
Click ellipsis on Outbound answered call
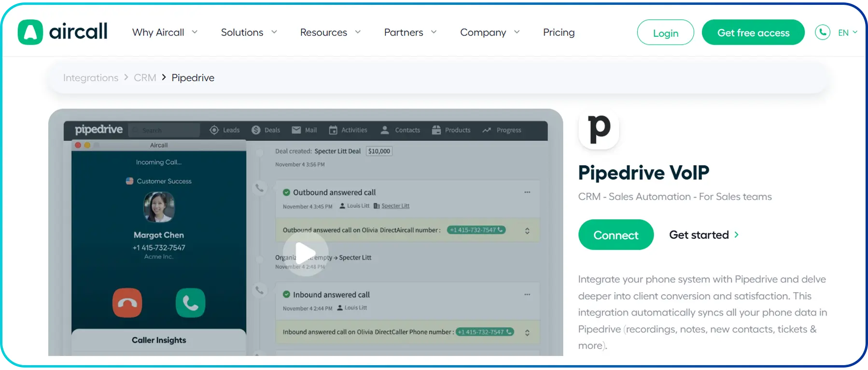527,192
